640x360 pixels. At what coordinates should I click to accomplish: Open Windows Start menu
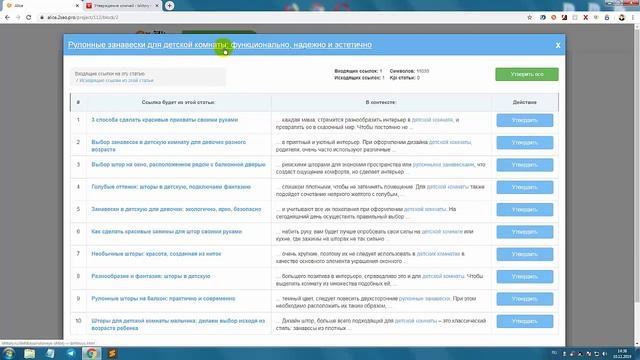(9, 353)
